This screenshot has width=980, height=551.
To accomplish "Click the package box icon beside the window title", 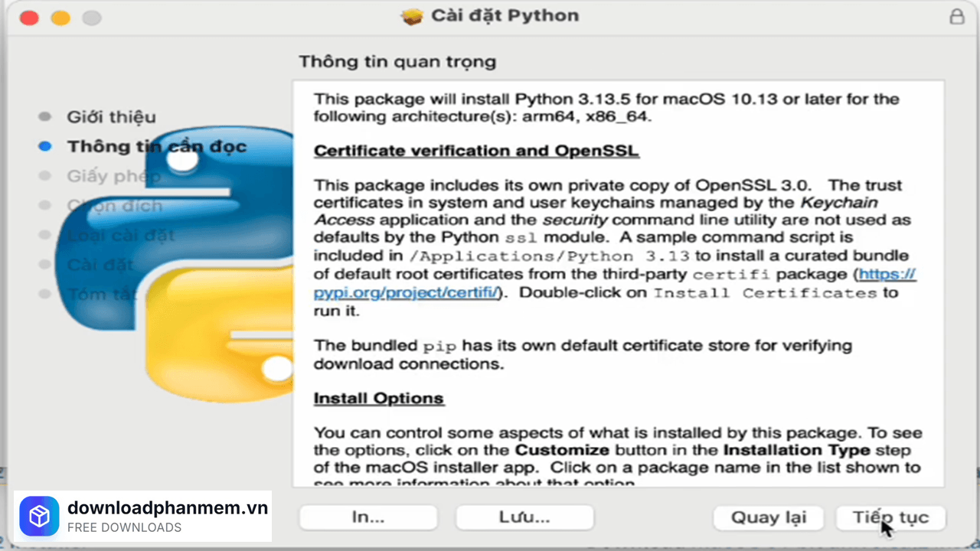I will coord(412,16).
